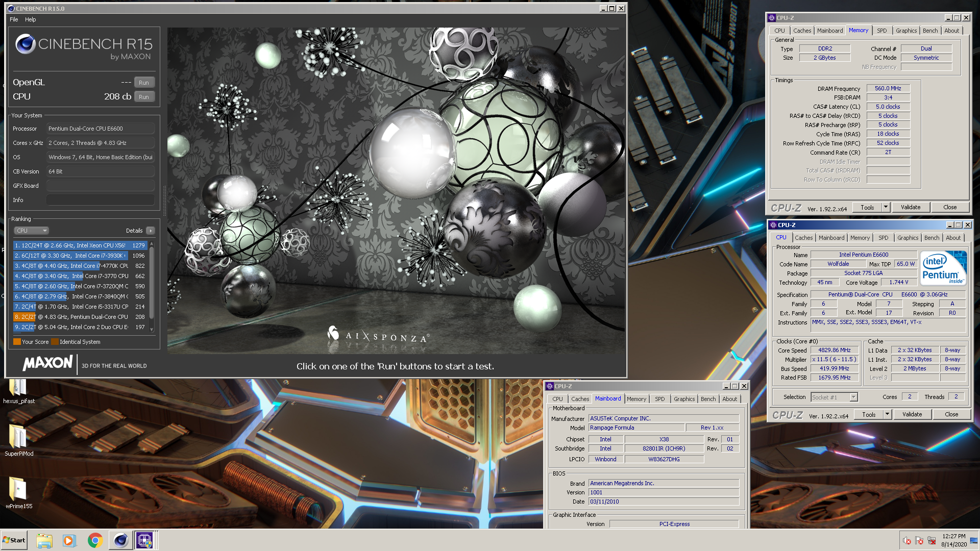
Task: Select ranking entry Intel Xeon CPU X56 1279
Action: tap(80, 245)
